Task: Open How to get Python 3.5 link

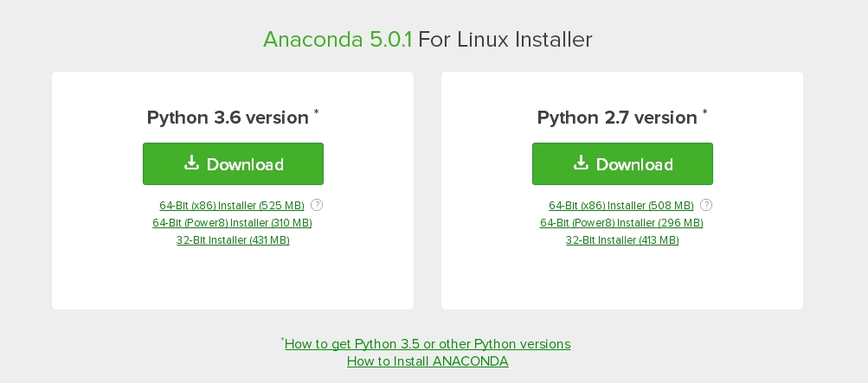Action: (428, 344)
